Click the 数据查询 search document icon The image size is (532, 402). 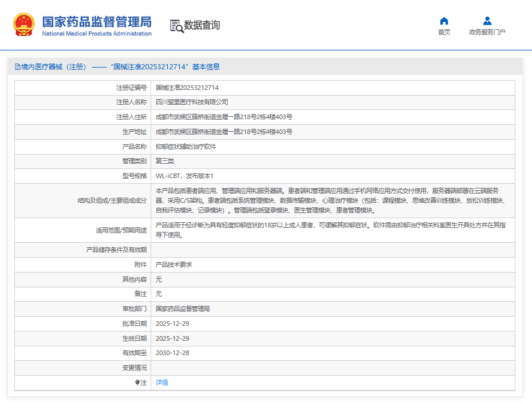click(x=177, y=26)
